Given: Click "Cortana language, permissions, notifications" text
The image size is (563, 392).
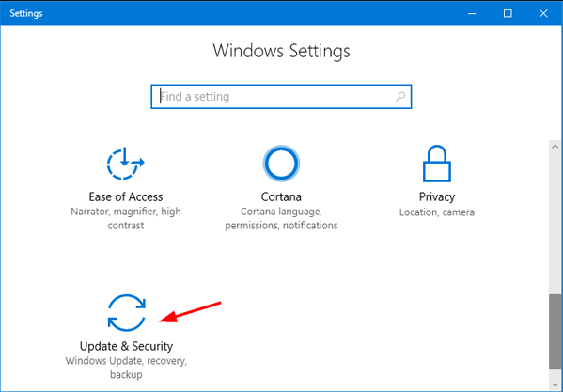Looking at the screenshot, I should tap(281, 218).
